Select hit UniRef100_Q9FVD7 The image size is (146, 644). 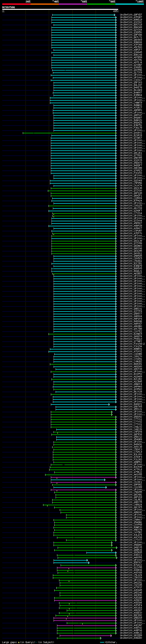click(x=131, y=15)
